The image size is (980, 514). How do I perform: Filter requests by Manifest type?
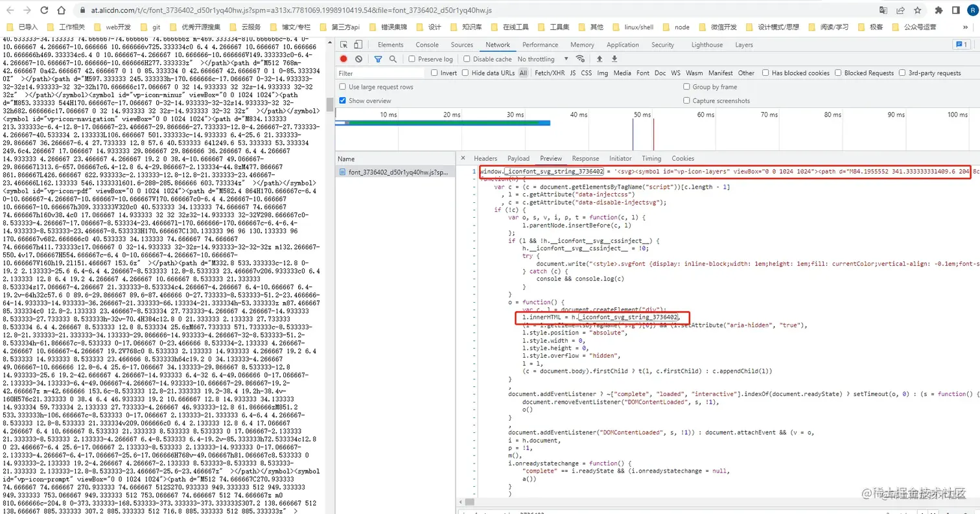point(721,73)
